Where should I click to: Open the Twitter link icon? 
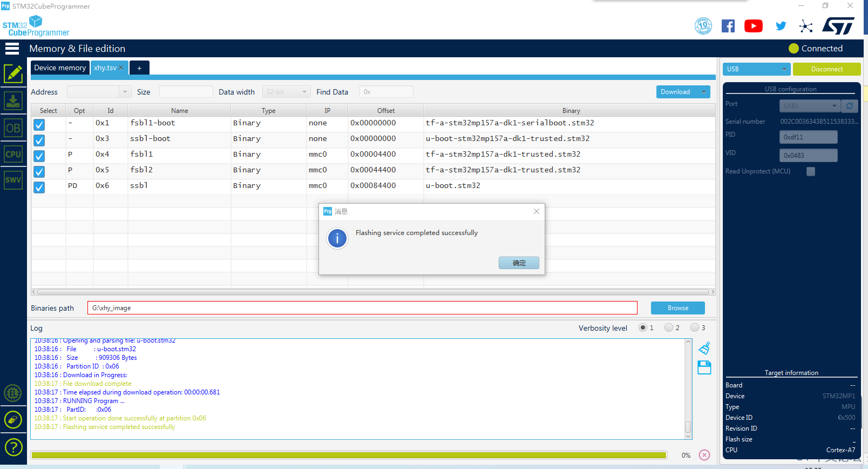pyautogui.click(x=781, y=26)
